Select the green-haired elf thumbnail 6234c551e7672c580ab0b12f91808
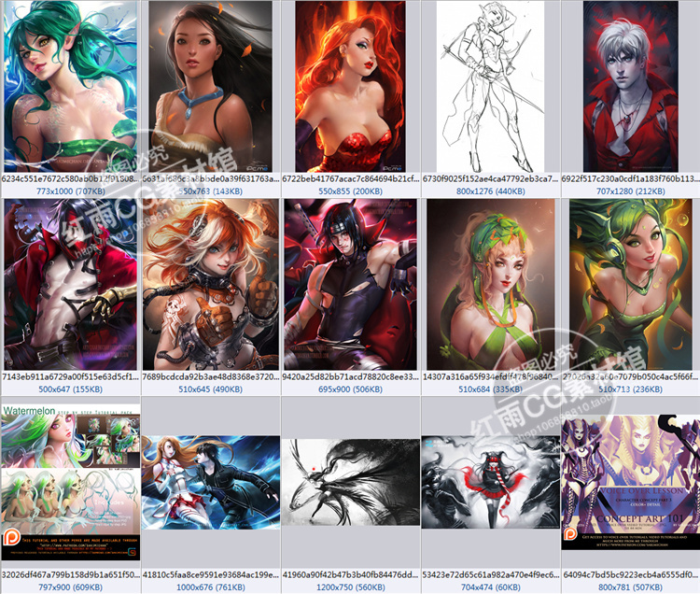The width and height of the screenshot is (700, 594). tap(71, 86)
